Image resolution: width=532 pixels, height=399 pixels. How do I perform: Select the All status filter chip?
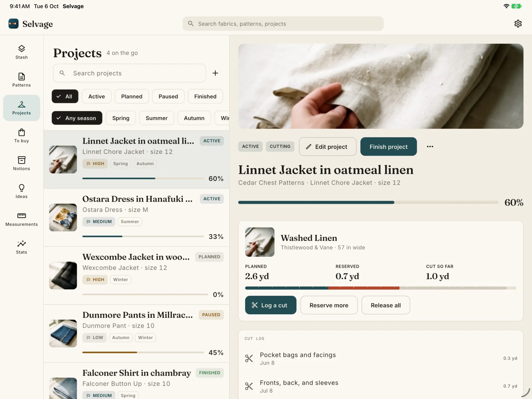(x=65, y=96)
